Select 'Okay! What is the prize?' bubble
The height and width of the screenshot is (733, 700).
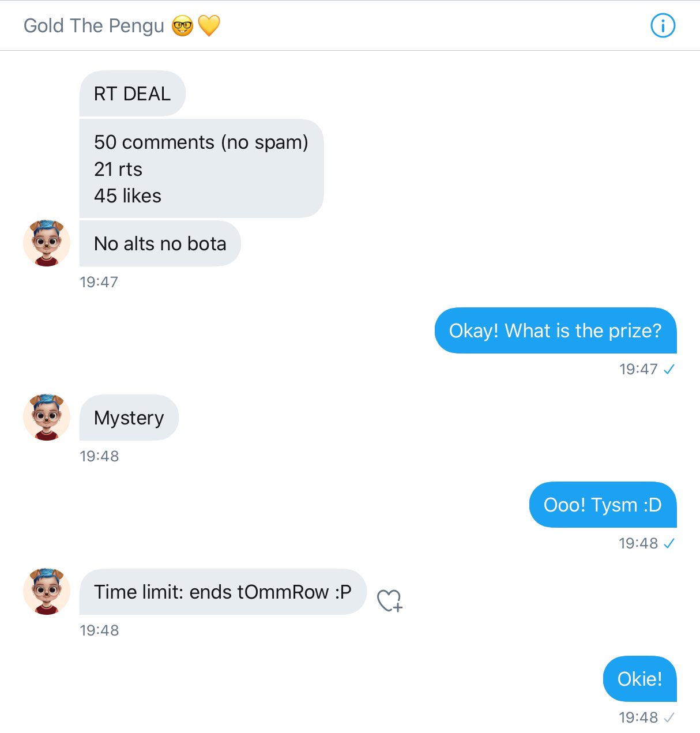(x=555, y=330)
